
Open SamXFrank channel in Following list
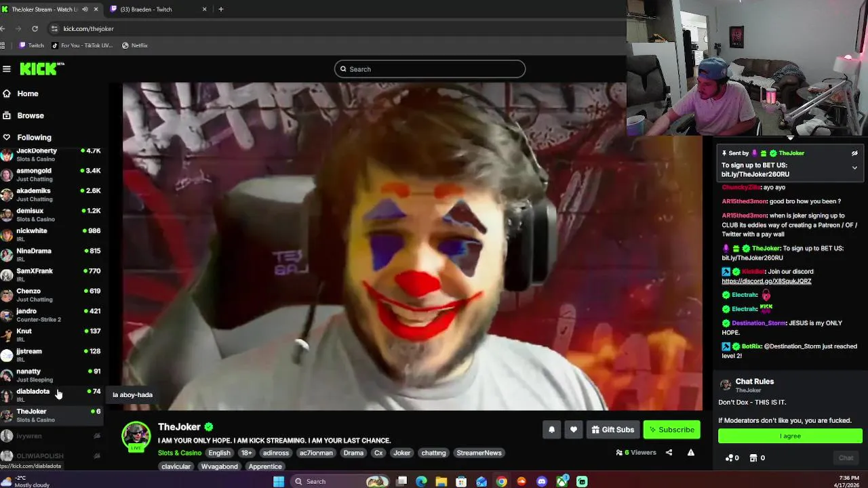[x=52, y=274]
